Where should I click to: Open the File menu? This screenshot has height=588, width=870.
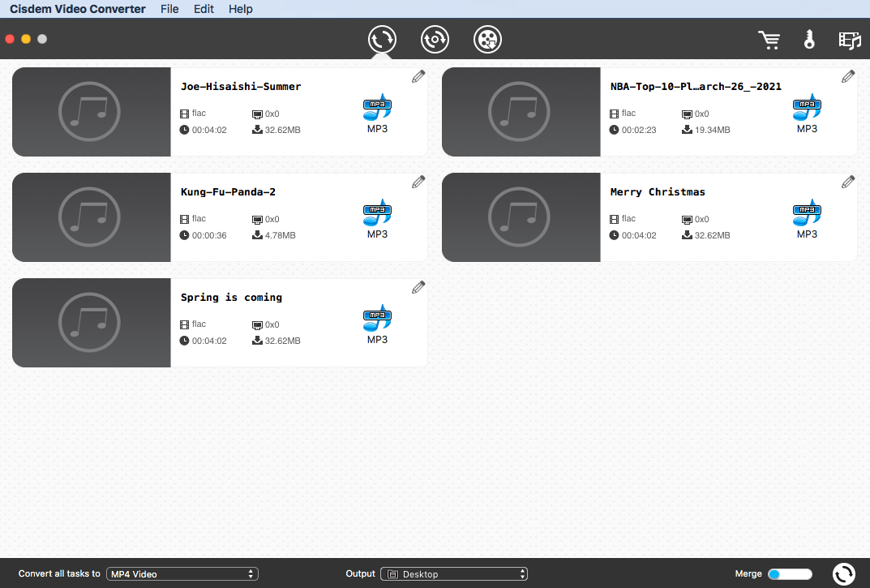click(169, 9)
